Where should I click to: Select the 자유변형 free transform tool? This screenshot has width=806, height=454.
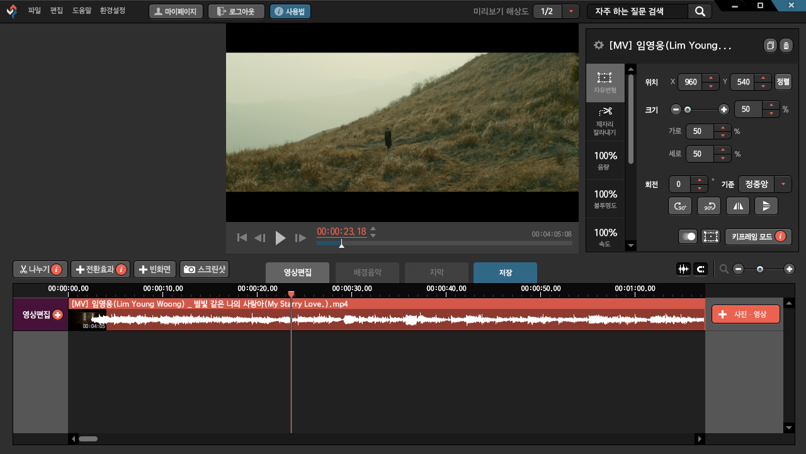click(605, 82)
